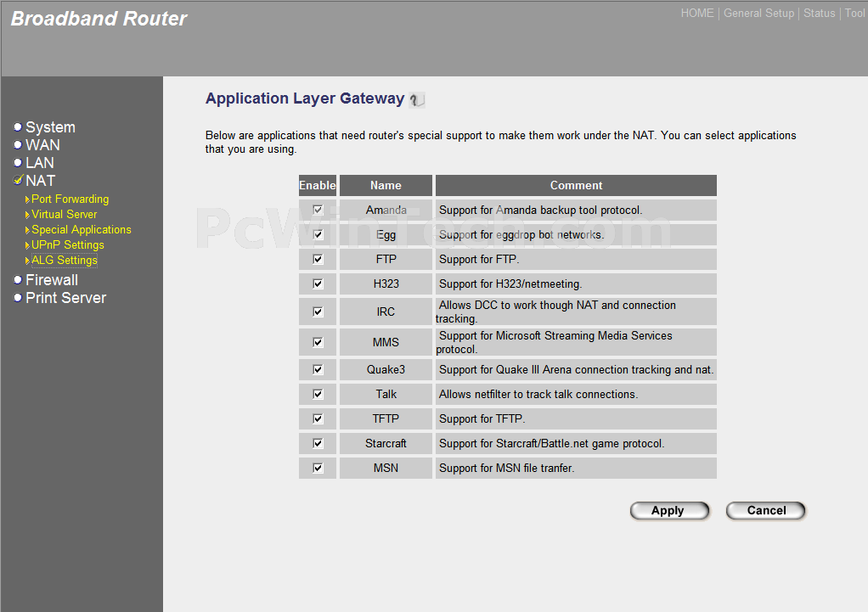Toggle the Amanda enable checkbox
This screenshot has width=868, height=612.
tap(318, 210)
